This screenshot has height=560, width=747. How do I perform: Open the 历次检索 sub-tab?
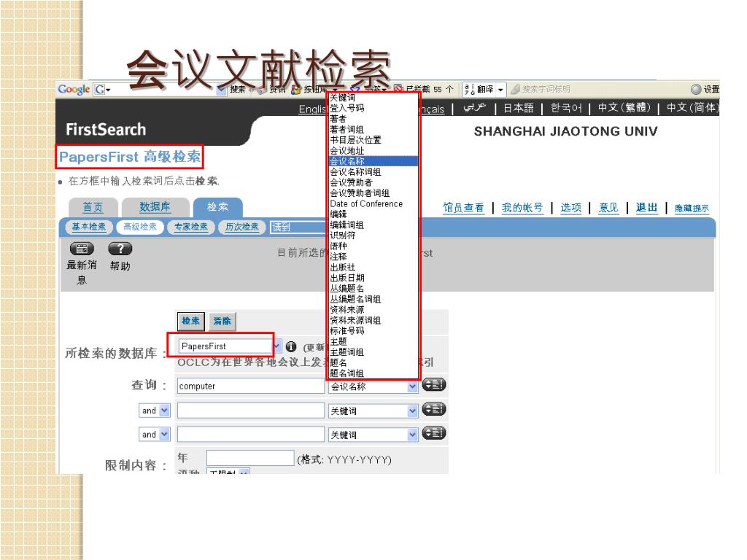point(242,227)
